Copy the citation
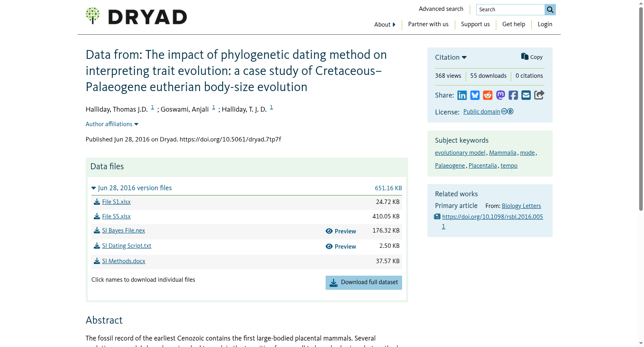Screen dimensions: 644x347 [x=532, y=57]
